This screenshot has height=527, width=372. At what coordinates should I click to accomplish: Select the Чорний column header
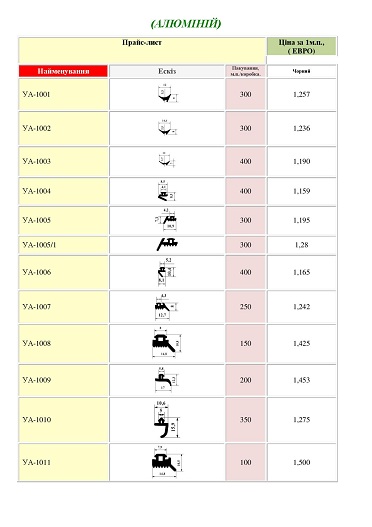click(301, 71)
